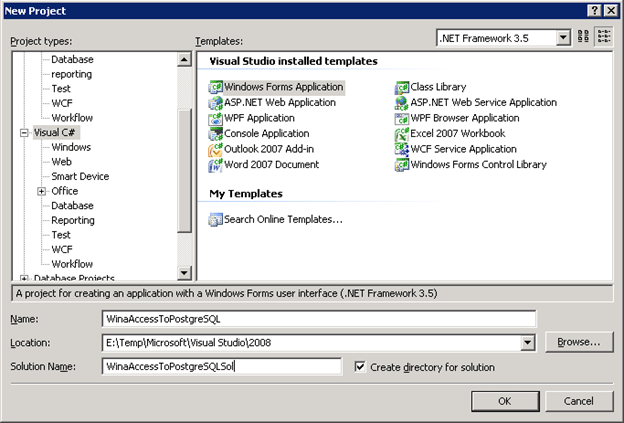This screenshot has height=423, width=624.
Task: Click the Class Library label
Action: [438, 87]
